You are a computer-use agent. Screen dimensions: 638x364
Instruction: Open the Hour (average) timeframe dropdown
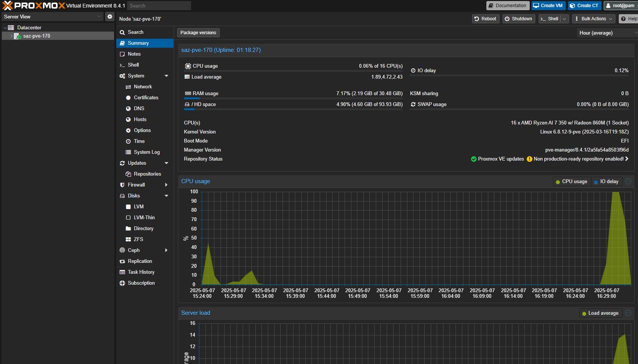606,33
